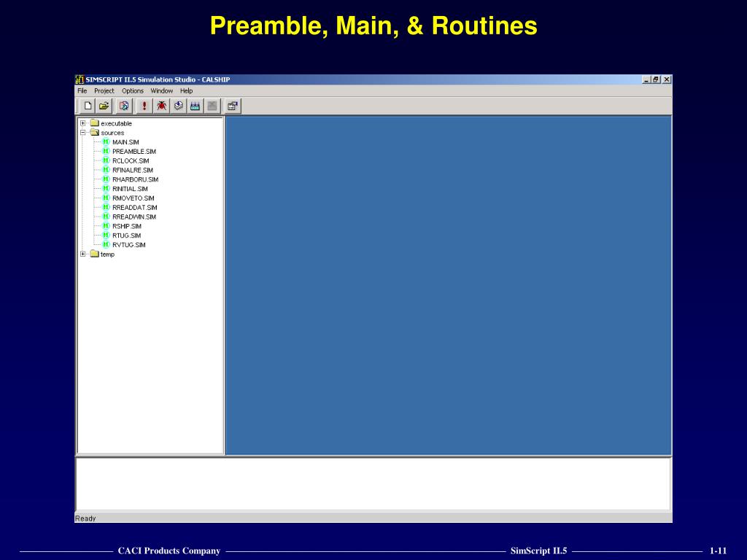The width and height of the screenshot is (747, 560).
Task: Click the red bug toolbar icon
Action: pos(161,106)
